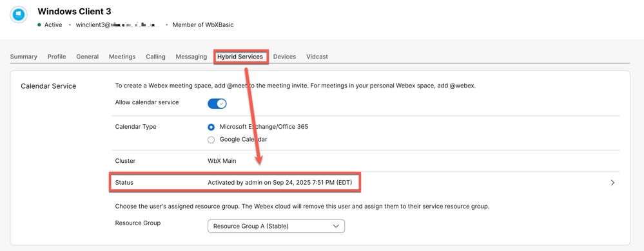
Task: Select Microsoft Exchange/Office 365 radio button
Action: [x=211, y=127]
